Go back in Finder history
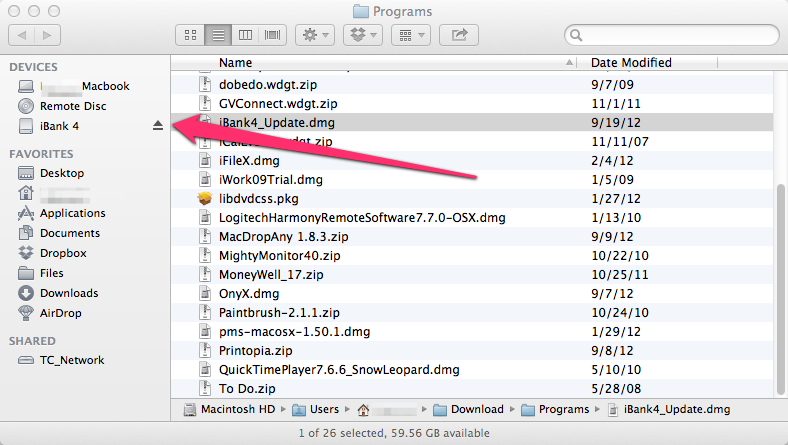 tap(22, 35)
